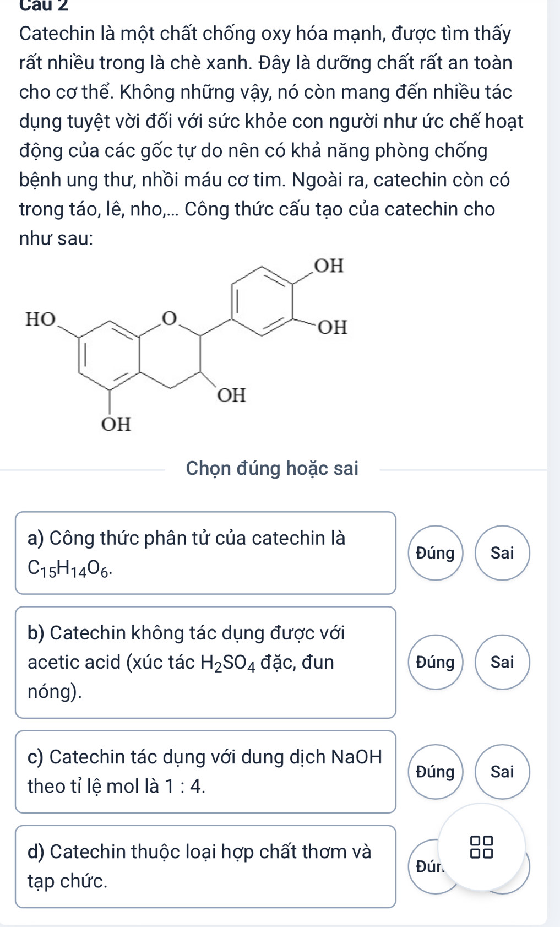Mark statement a as Đúng
This screenshot has width=560, height=927.
(x=436, y=553)
